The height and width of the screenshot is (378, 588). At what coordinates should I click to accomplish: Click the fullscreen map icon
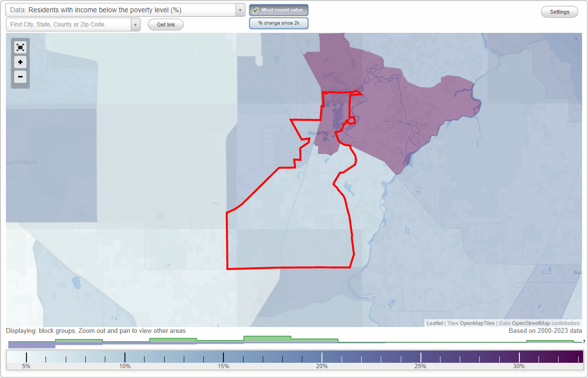tap(20, 47)
